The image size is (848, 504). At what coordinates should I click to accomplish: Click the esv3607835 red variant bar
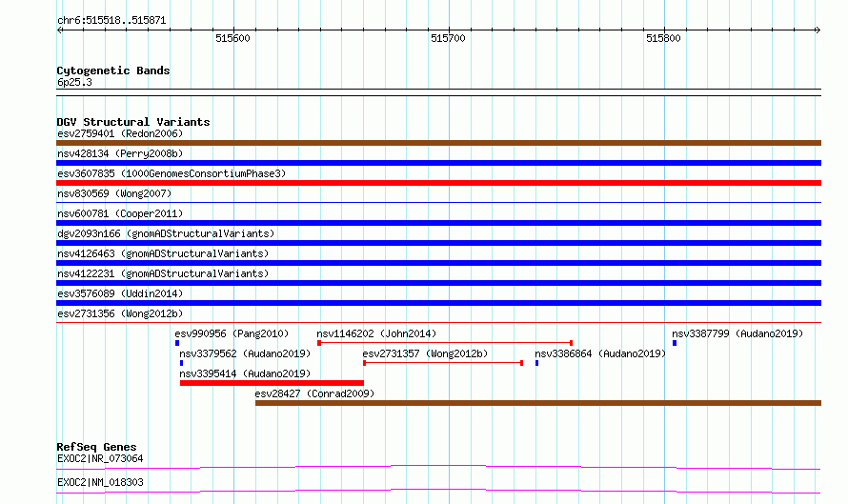[x=438, y=183]
